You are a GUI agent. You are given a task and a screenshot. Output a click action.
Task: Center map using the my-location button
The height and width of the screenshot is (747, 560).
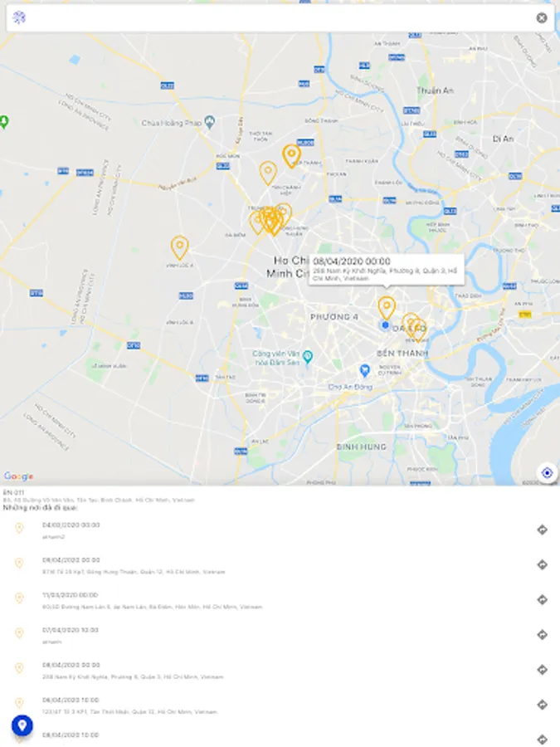coord(547,472)
